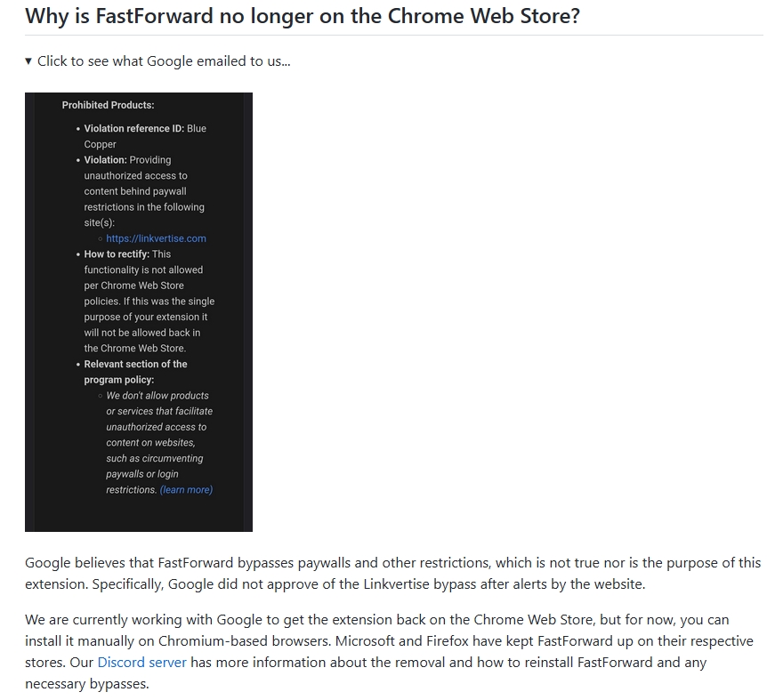Click the "Discord server" hyperlink in the paragraph
This screenshot has width=775, height=700.
(x=141, y=662)
